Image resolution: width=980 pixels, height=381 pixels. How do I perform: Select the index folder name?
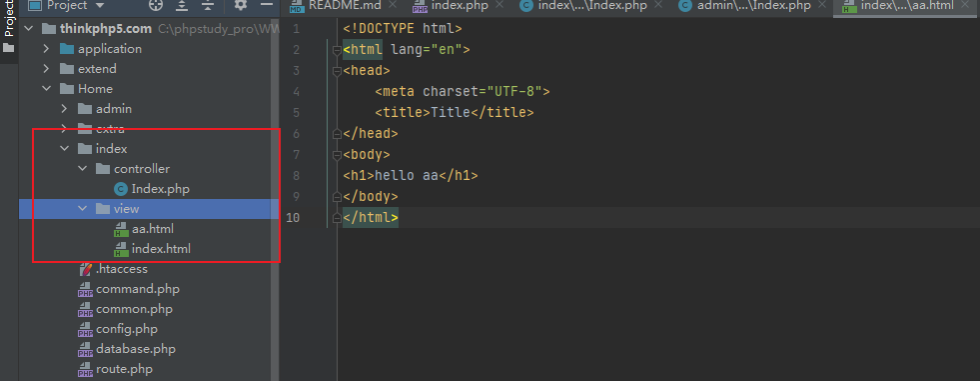111,149
